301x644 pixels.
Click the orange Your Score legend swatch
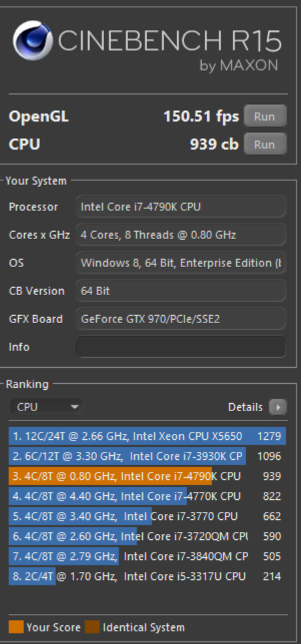(16, 627)
